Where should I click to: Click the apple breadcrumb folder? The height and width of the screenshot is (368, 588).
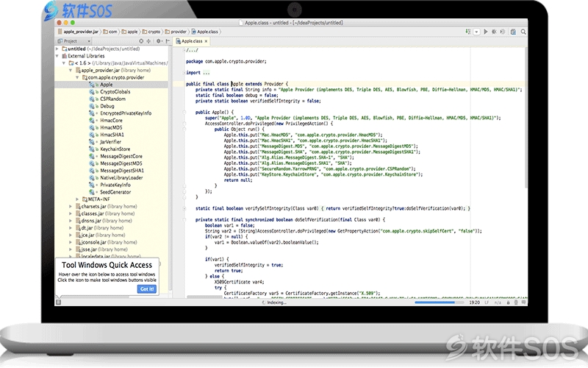[130, 32]
